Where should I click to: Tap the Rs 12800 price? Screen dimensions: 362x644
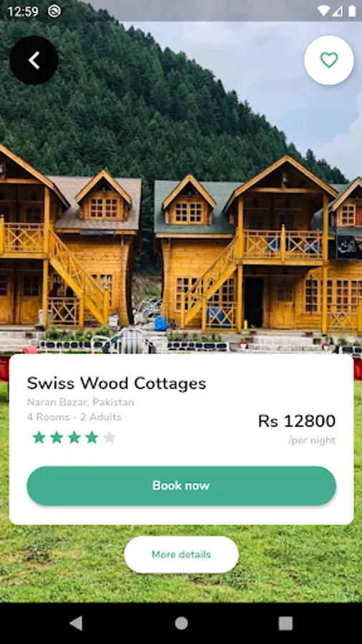point(297,421)
